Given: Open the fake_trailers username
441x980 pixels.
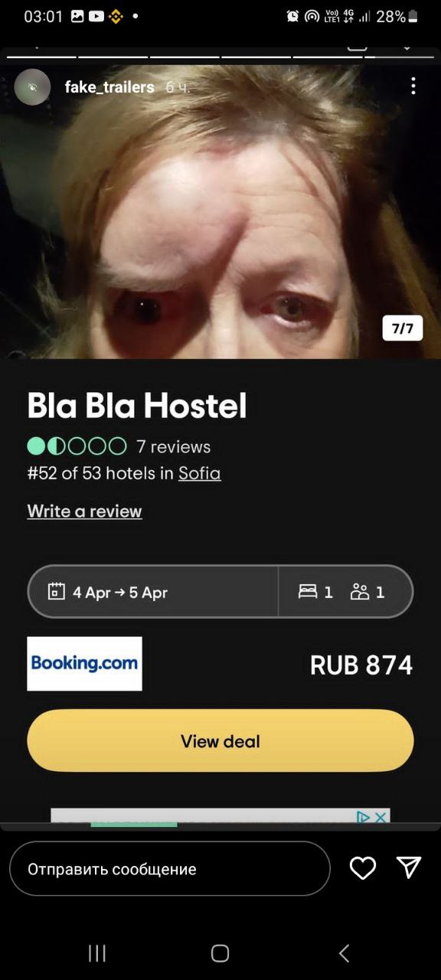Looking at the screenshot, I should (x=109, y=87).
